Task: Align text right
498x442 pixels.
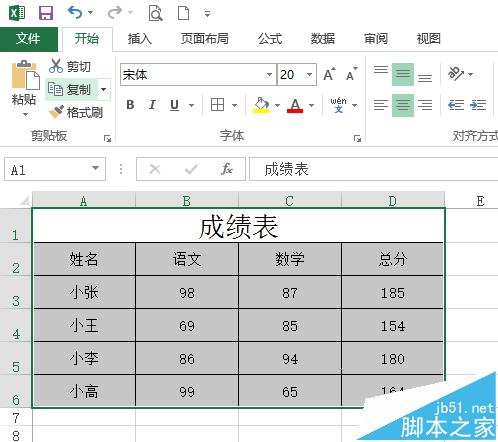Action: coord(425,105)
